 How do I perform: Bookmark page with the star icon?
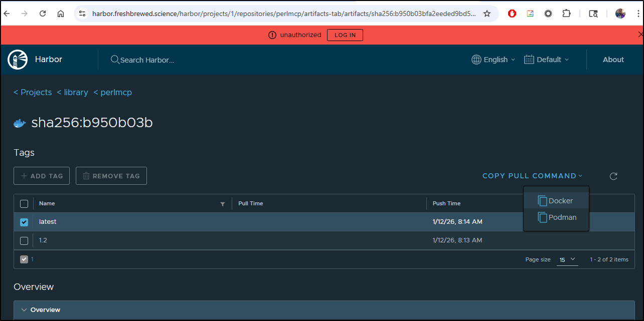point(487,14)
